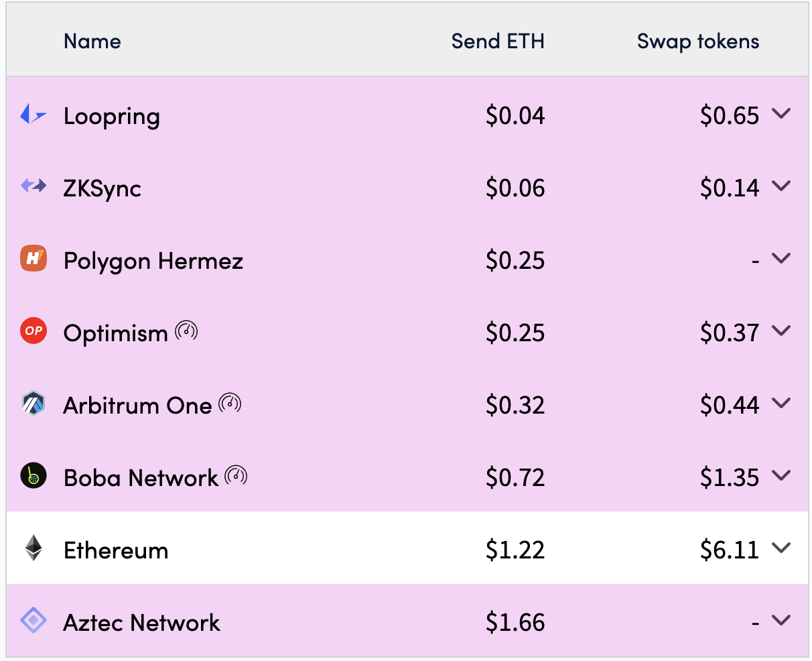Click the ZKSync arrows logo icon
812x661 pixels.
coord(33,186)
